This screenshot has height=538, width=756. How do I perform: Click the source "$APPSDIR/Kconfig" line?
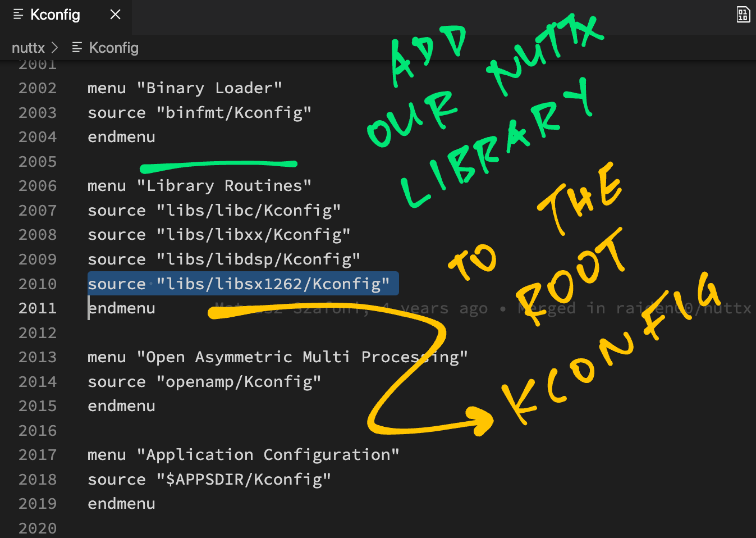point(209,480)
